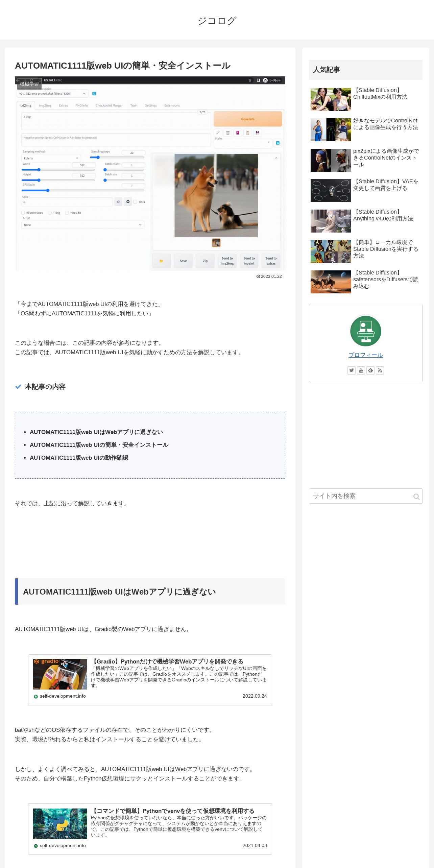Click the Styles refresh icon in the web UI screenshot
434x868 pixels.
(x=278, y=143)
